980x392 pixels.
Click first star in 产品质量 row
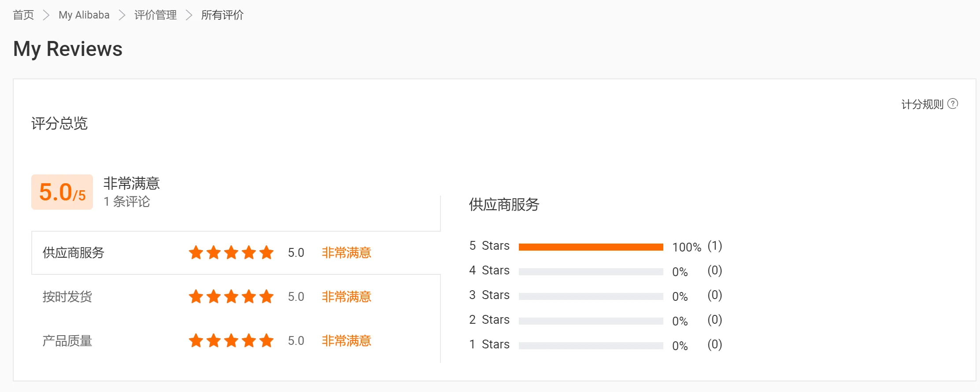pyautogui.click(x=196, y=341)
